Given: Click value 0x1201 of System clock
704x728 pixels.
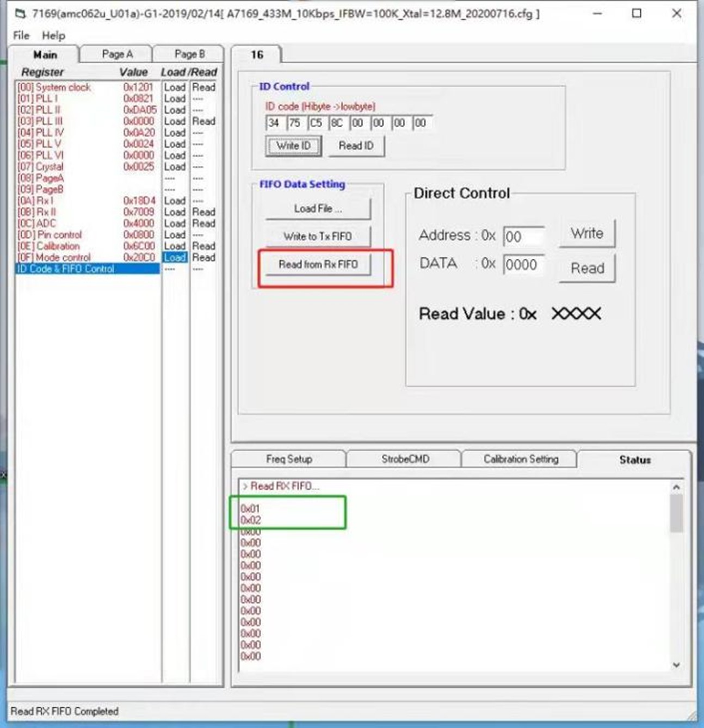Looking at the screenshot, I should coord(138,88).
